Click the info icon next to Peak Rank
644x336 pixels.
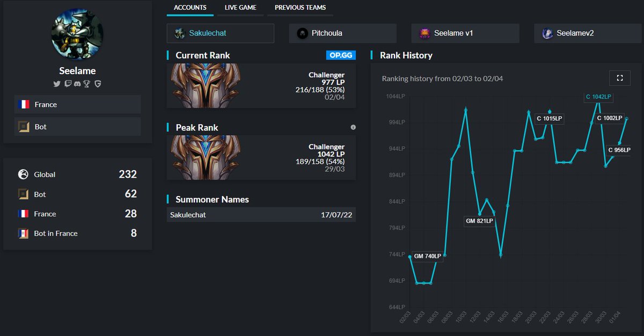click(x=353, y=127)
